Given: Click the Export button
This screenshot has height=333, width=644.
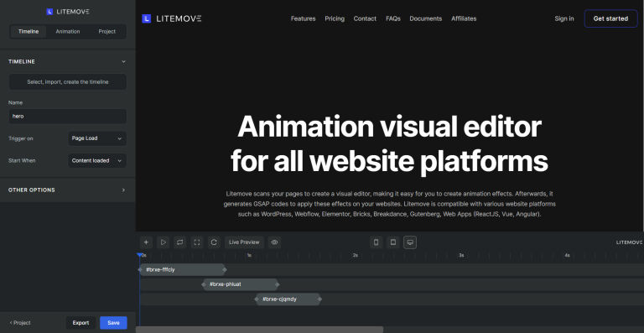Looking at the screenshot, I should click(x=80, y=323).
